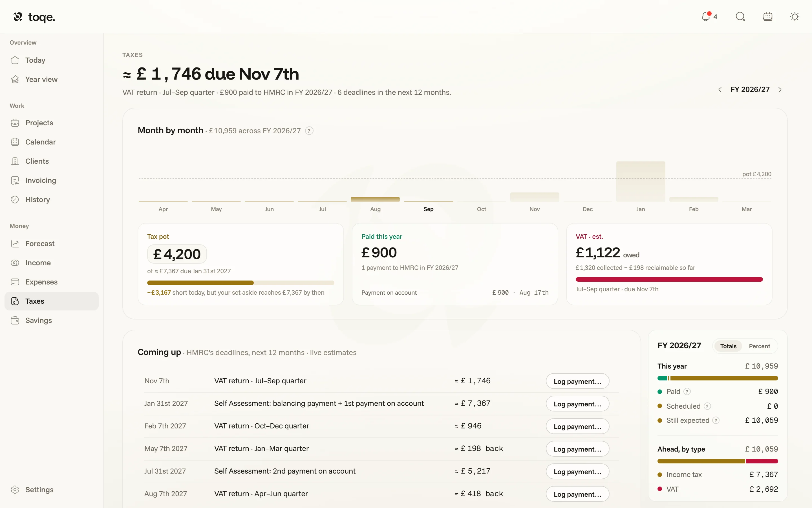Image resolution: width=812 pixels, height=508 pixels.
Task: Open help for Month by month
Action: tap(309, 131)
